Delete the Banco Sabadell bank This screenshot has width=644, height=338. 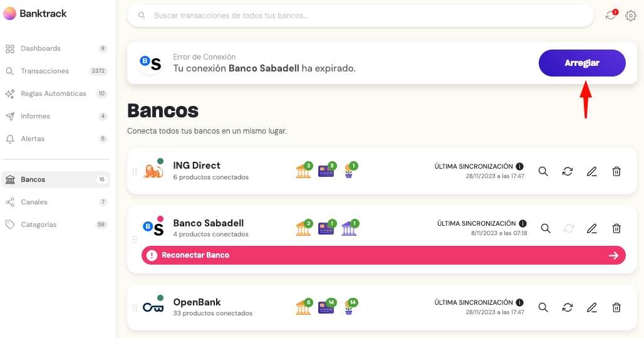click(x=616, y=228)
